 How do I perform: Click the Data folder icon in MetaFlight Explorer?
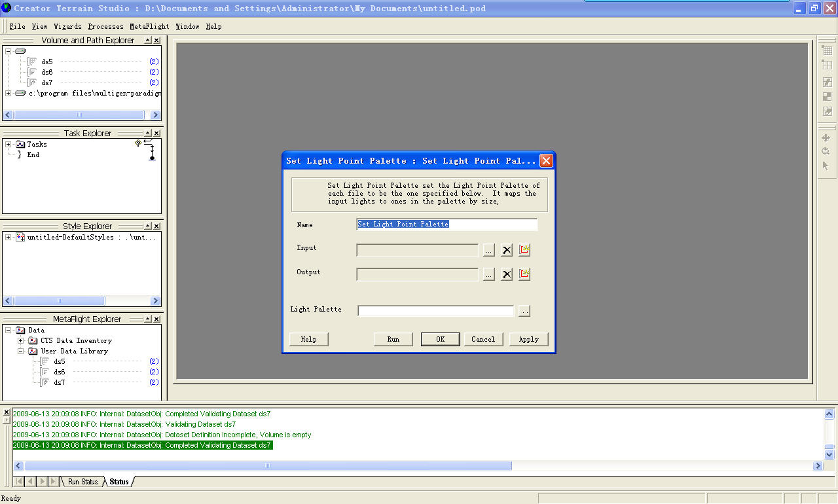pyautogui.click(x=20, y=330)
